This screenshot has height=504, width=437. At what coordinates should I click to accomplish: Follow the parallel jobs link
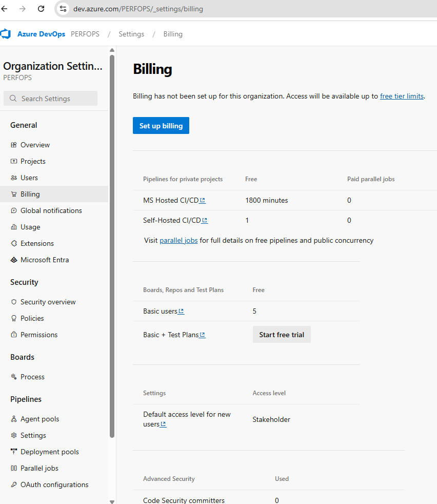point(178,240)
